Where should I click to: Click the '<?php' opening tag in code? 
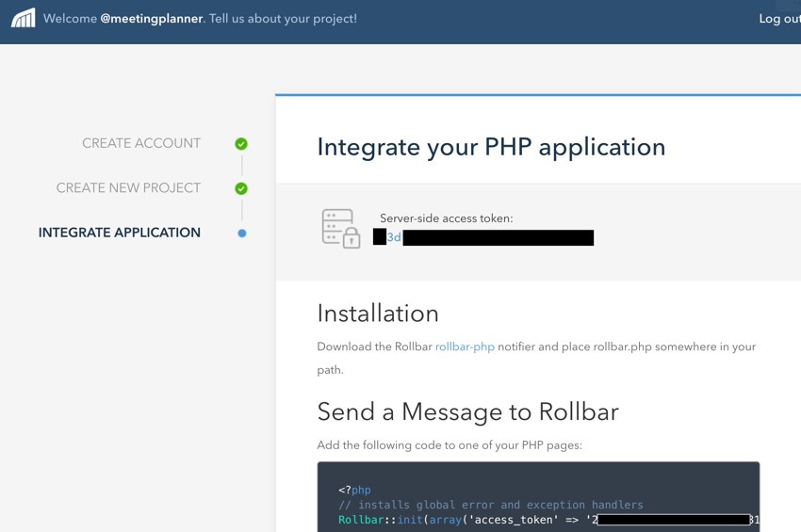point(354,491)
